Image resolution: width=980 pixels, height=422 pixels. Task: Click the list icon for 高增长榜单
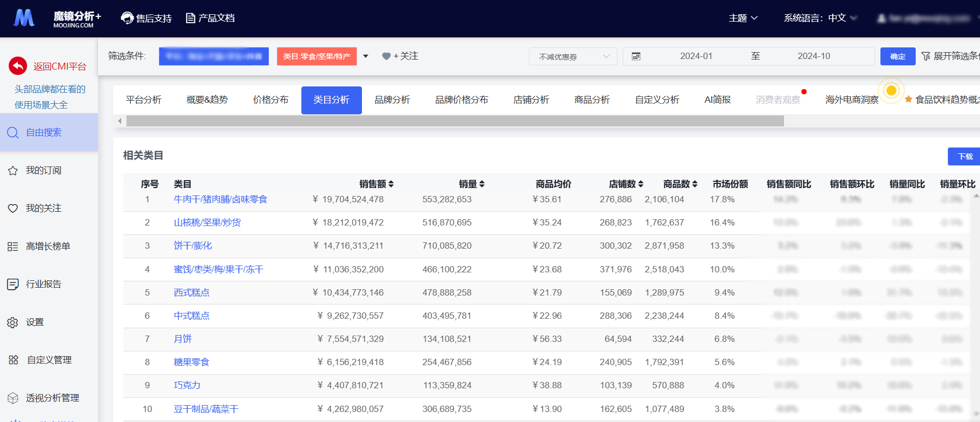[13, 246]
